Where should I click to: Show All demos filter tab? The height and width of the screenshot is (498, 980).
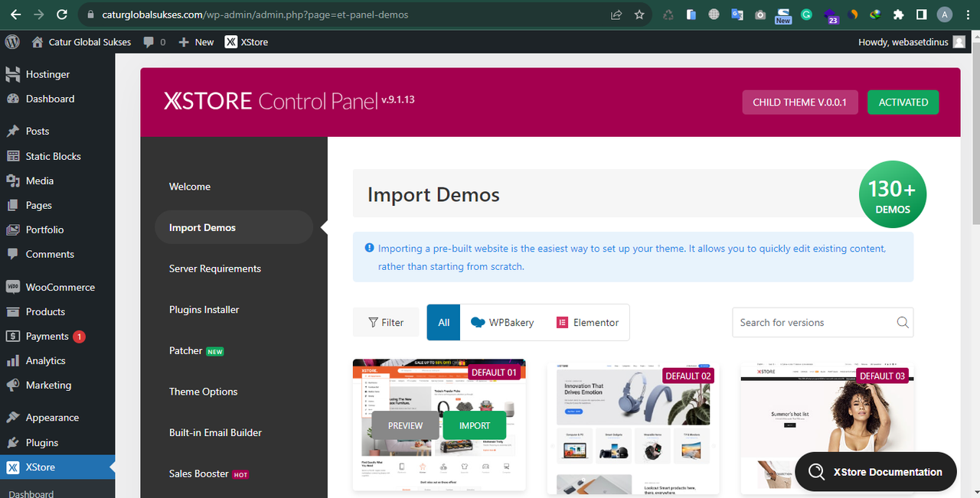coord(443,322)
